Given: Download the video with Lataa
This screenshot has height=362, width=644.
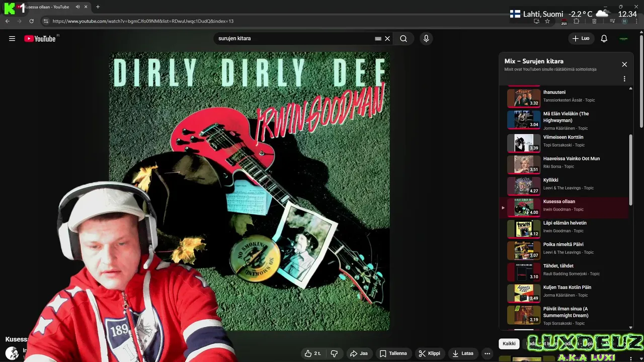Looking at the screenshot, I should coord(463,353).
